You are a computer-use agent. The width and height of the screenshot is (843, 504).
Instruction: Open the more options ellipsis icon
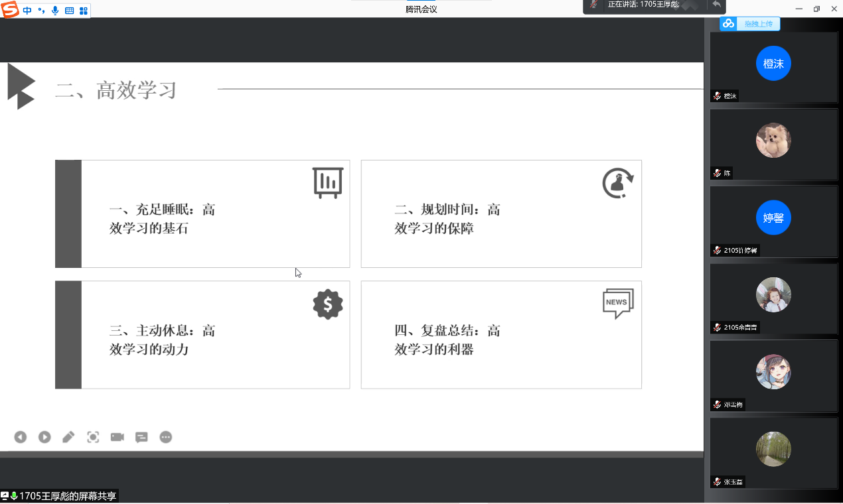point(166,437)
